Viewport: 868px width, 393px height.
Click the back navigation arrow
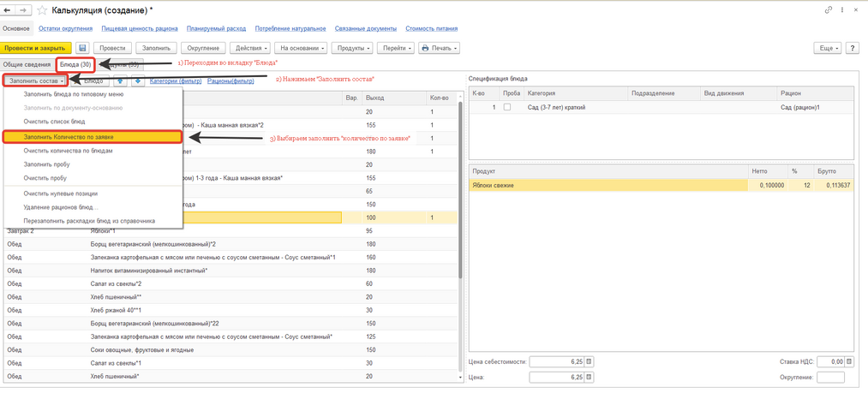coord(9,10)
